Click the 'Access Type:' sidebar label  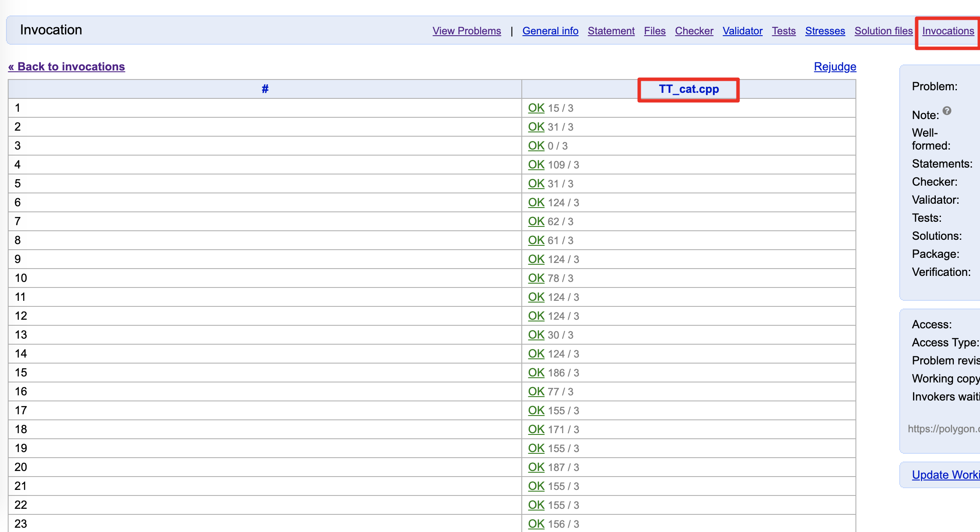coord(946,342)
